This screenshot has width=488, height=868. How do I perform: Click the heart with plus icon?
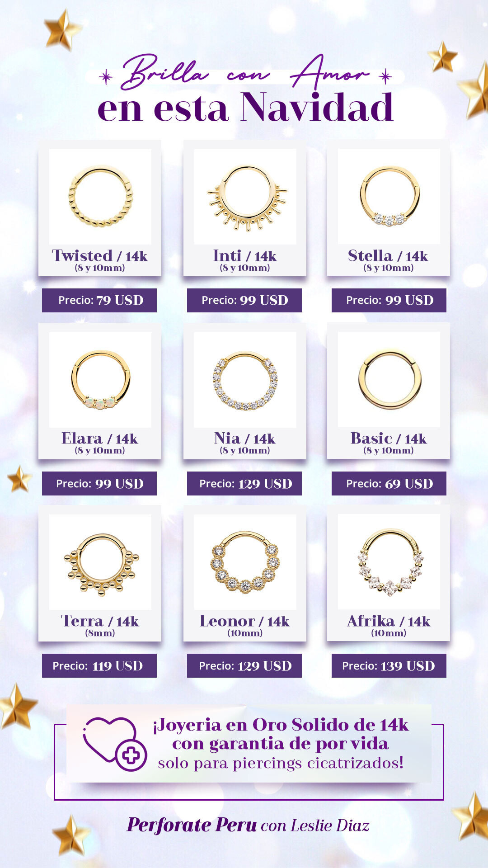[114, 744]
